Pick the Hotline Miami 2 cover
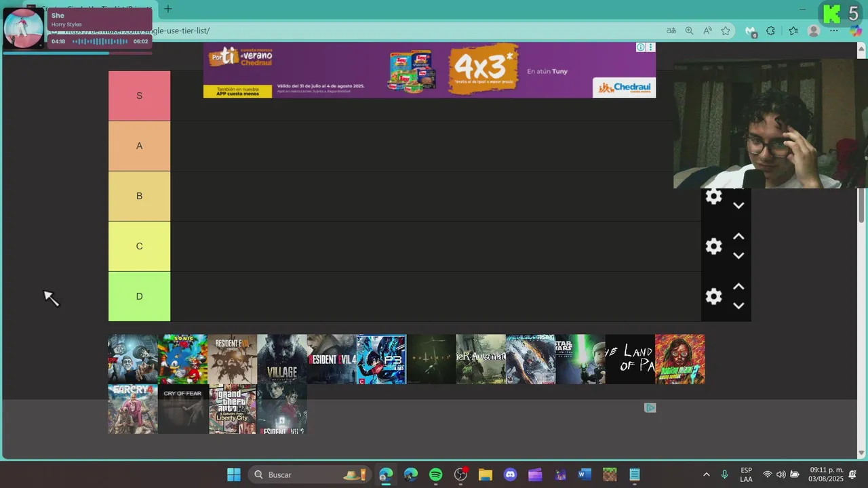868x488 pixels. point(680,359)
